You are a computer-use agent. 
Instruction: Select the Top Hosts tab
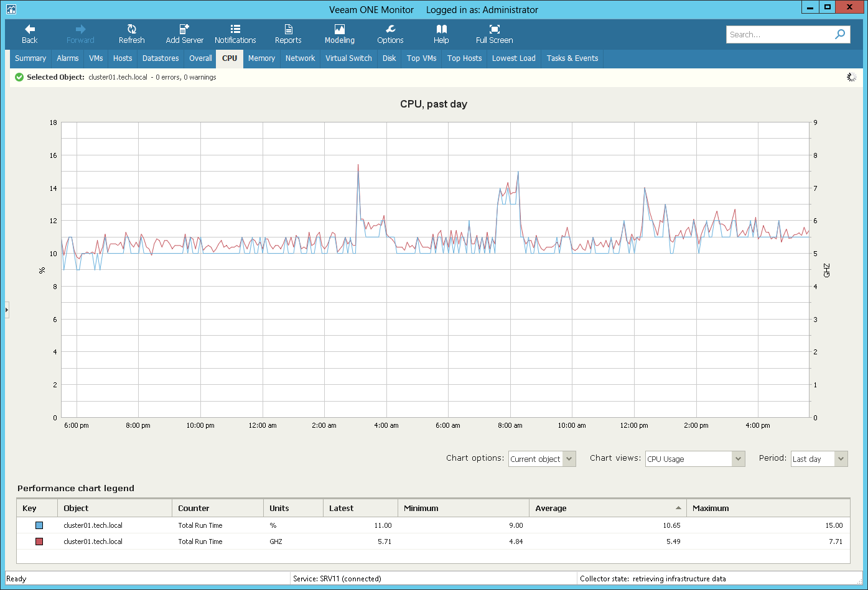pos(465,58)
